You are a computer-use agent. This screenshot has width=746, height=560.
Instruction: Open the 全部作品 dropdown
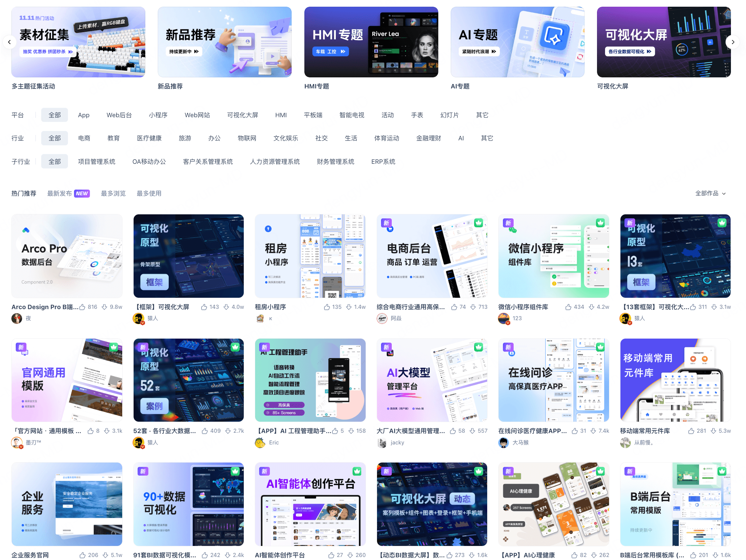click(710, 193)
